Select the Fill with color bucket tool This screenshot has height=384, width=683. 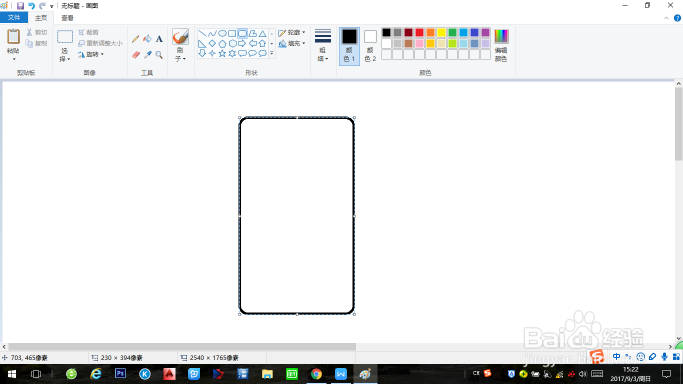click(147, 39)
